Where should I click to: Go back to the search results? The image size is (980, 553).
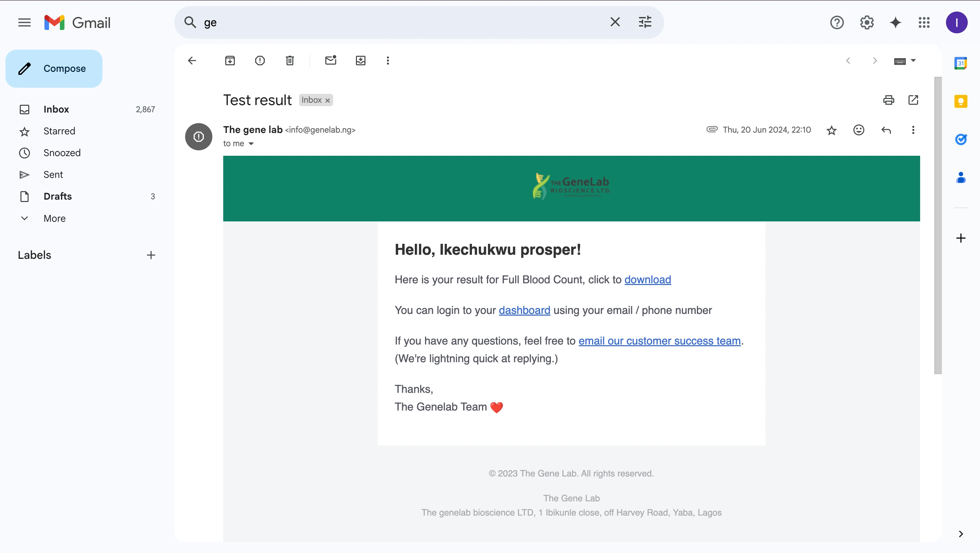(192, 61)
